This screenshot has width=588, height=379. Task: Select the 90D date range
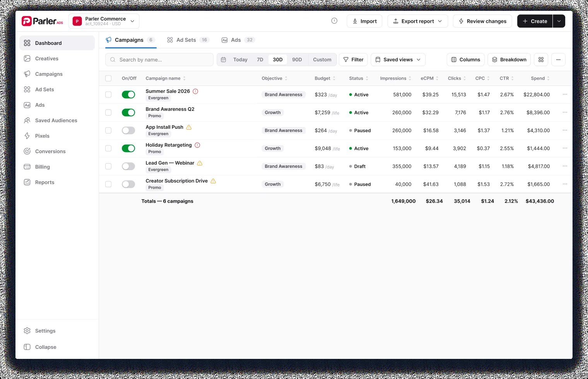click(x=297, y=60)
